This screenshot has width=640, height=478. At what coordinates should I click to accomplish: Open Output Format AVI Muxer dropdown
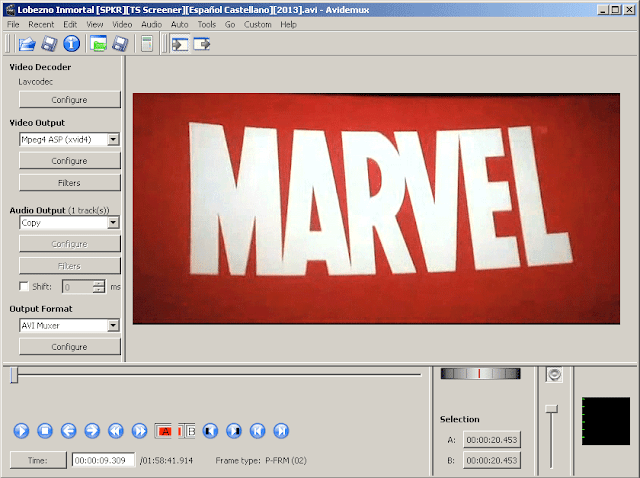(x=69, y=326)
